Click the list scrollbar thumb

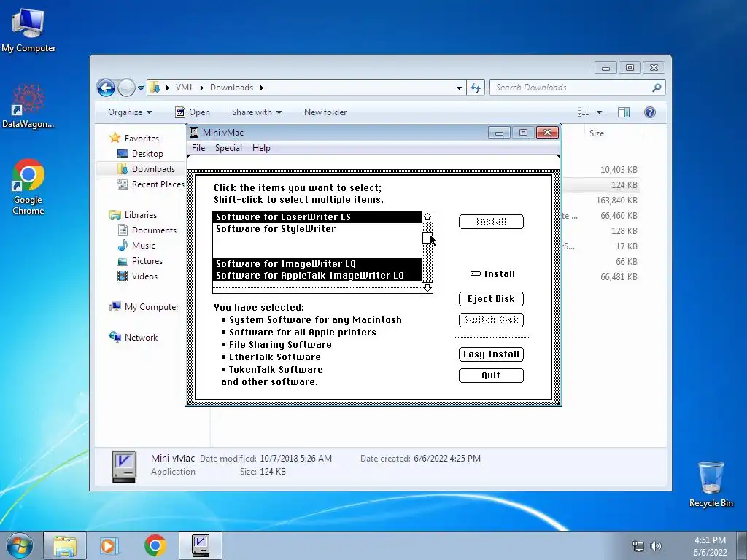tap(427, 237)
